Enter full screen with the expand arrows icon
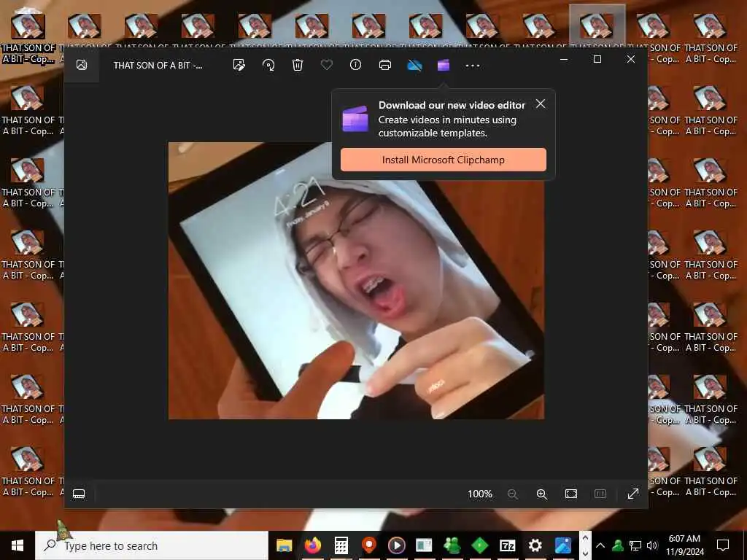Screen dimensions: 747x560 pyautogui.click(x=633, y=494)
